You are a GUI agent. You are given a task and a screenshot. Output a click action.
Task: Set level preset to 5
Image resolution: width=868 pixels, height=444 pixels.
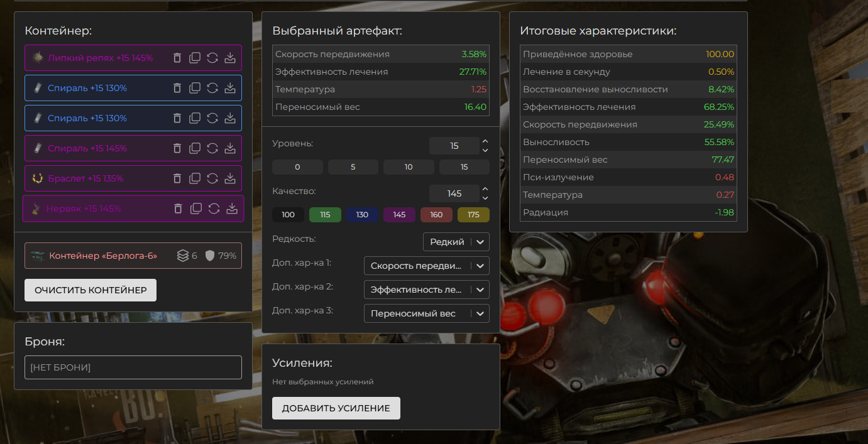353,167
